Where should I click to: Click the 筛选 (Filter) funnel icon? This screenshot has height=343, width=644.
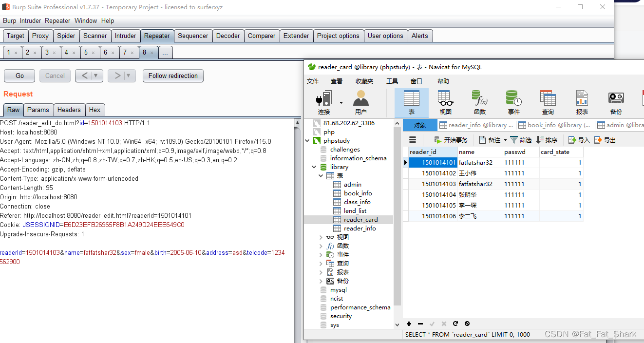514,140
